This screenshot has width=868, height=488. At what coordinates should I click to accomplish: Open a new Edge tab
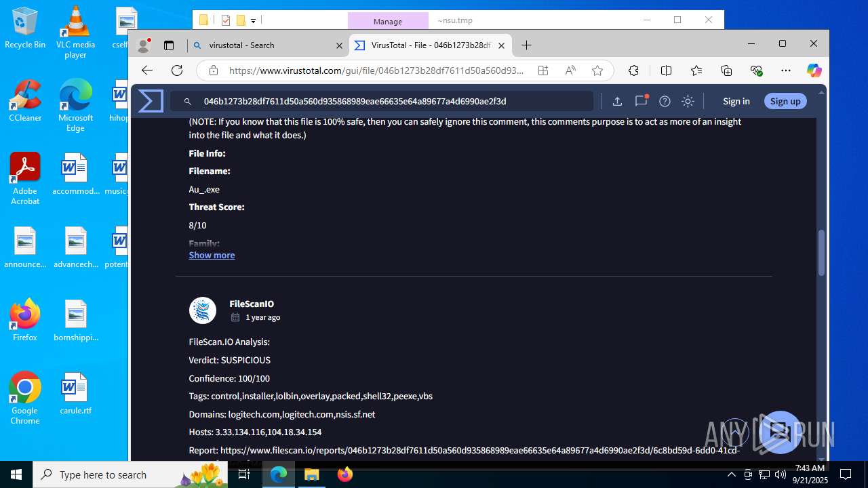click(527, 45)
